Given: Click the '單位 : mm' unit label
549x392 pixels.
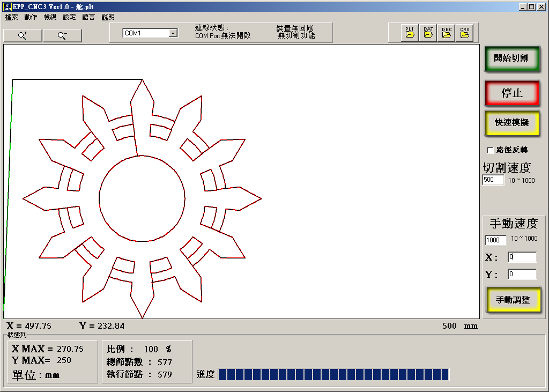Looking at the screenshot, I should 36,375.
